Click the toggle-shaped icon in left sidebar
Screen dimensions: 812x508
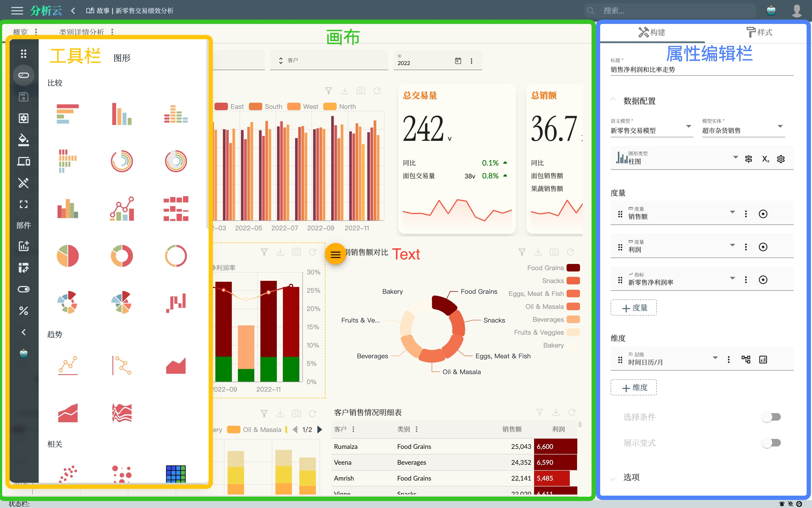23,289
